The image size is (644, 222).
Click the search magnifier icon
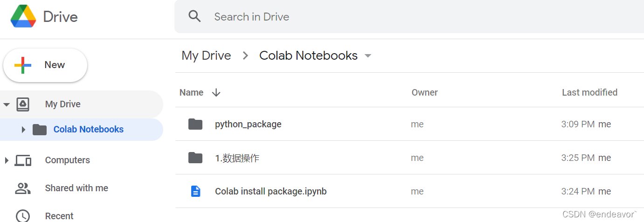[194, 17]
